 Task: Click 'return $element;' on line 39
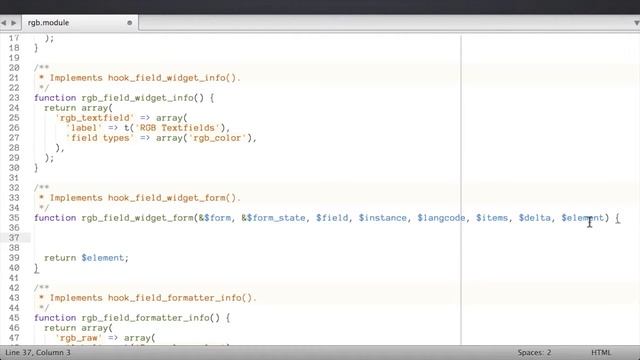coord(86,258)
